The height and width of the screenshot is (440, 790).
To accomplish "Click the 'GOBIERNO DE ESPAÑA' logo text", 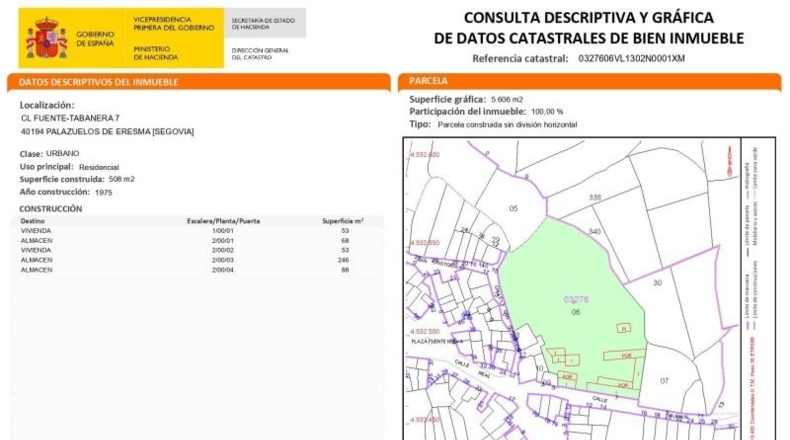I will click(x=95, y=39).
